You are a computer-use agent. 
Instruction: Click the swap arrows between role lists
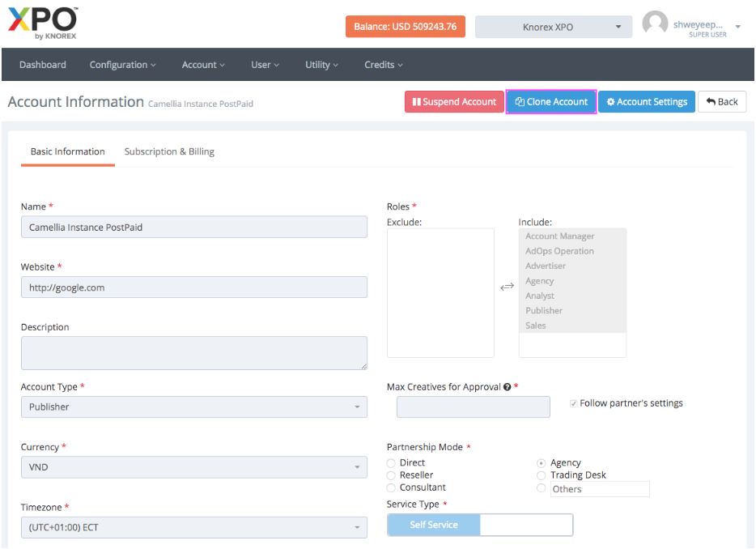click(507, 287)
